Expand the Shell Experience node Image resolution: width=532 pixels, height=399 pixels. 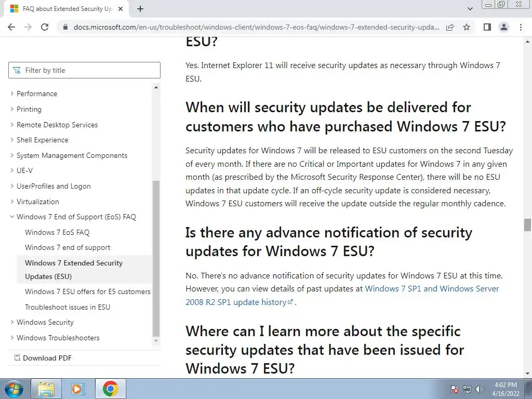coord(12,140)
